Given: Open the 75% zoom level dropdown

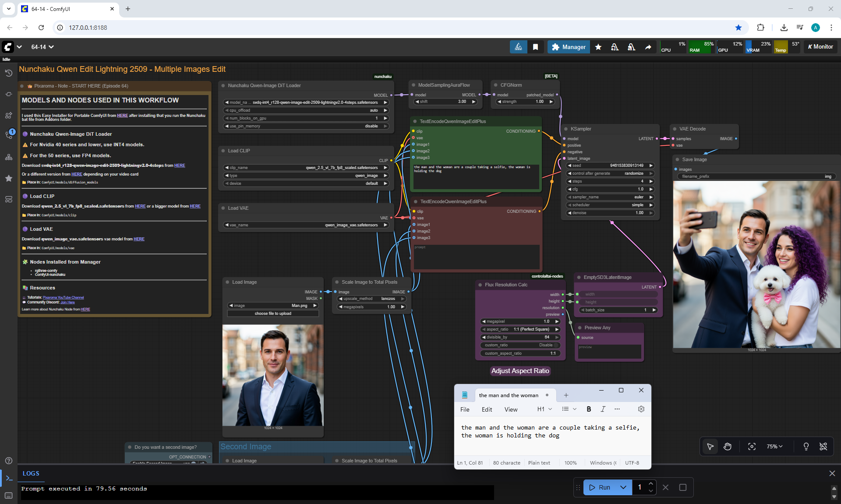Looking at the screenshot, I should pyautogui.click(x=774, y=447).
